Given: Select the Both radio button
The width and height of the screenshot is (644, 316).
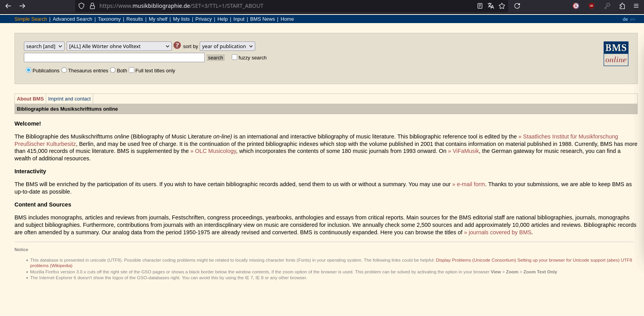Looking at the screenshot, I should pos(113,70).
